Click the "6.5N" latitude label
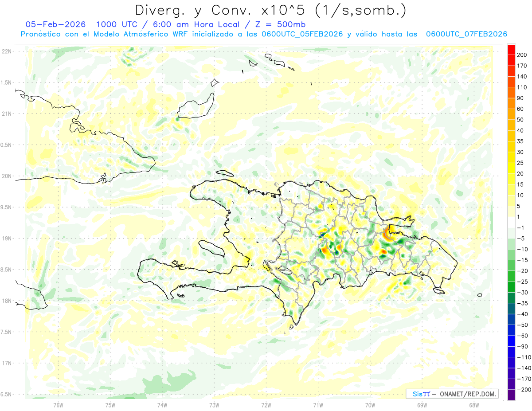 click(x=6, y=395)
